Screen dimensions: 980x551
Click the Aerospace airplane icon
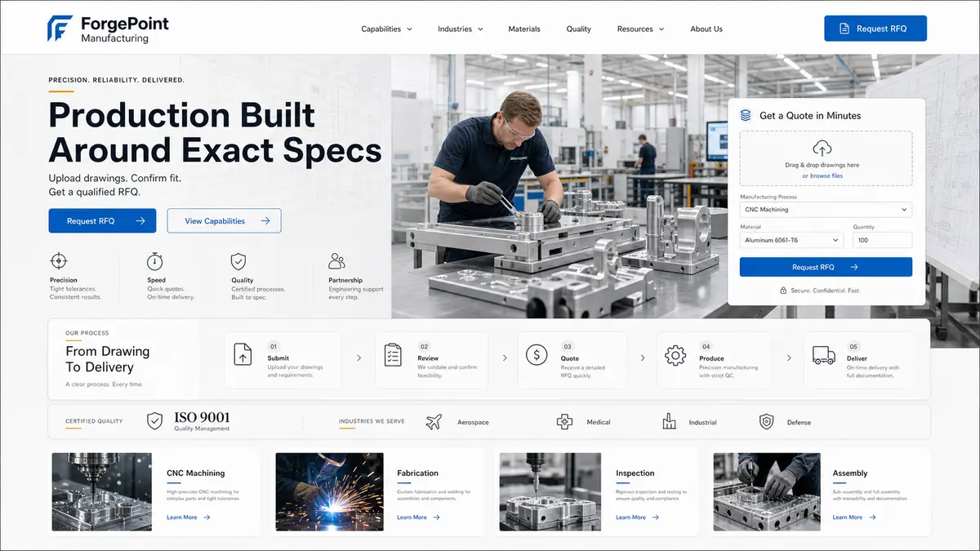[434, 422]
